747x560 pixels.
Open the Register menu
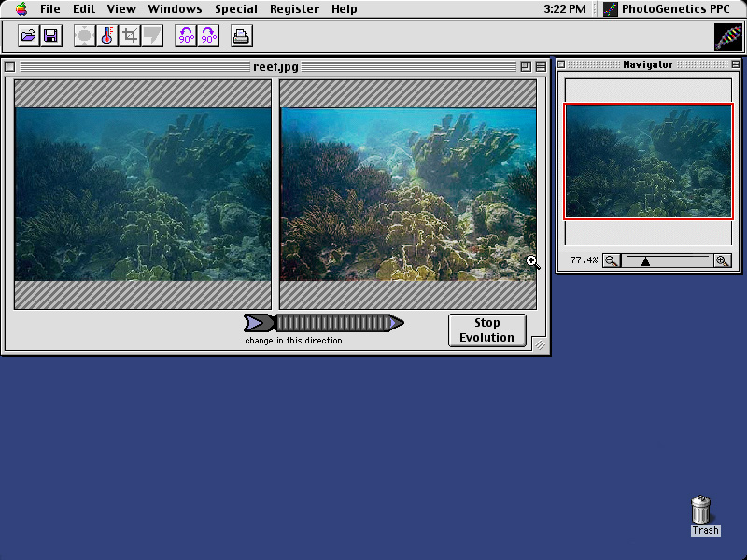pos(294,9)
